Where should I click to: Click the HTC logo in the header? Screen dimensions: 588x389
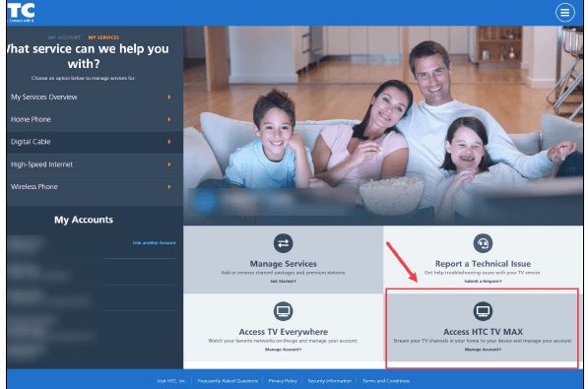tap(21, 13)
